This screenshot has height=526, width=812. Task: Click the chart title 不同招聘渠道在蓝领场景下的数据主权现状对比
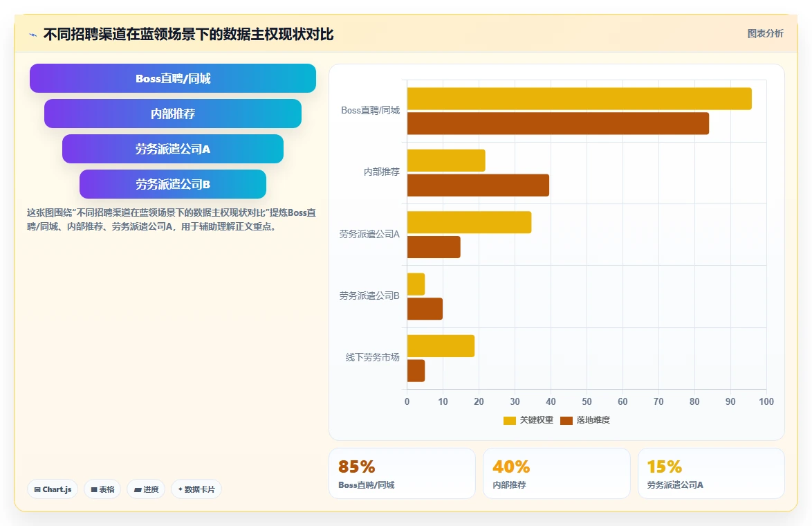(x=189, y=35)
